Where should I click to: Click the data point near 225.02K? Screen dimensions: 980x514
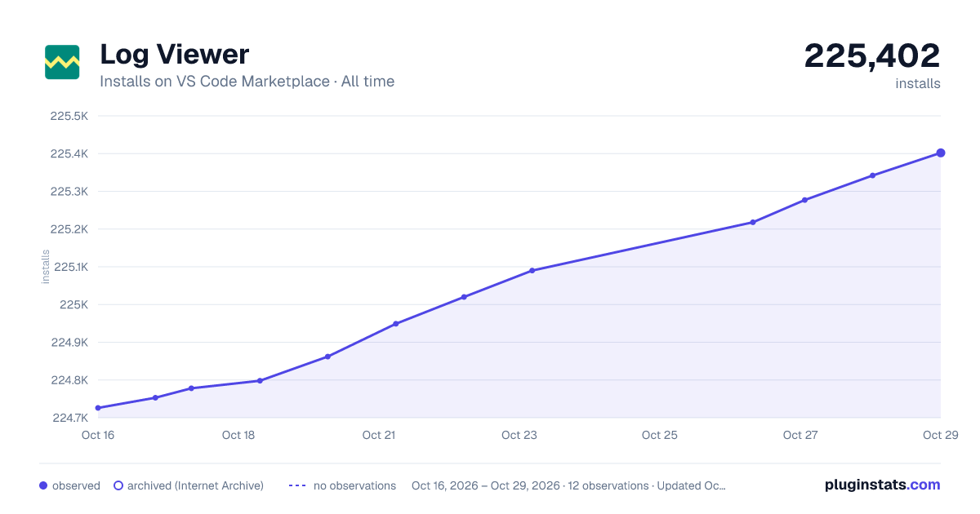point(464,297)
